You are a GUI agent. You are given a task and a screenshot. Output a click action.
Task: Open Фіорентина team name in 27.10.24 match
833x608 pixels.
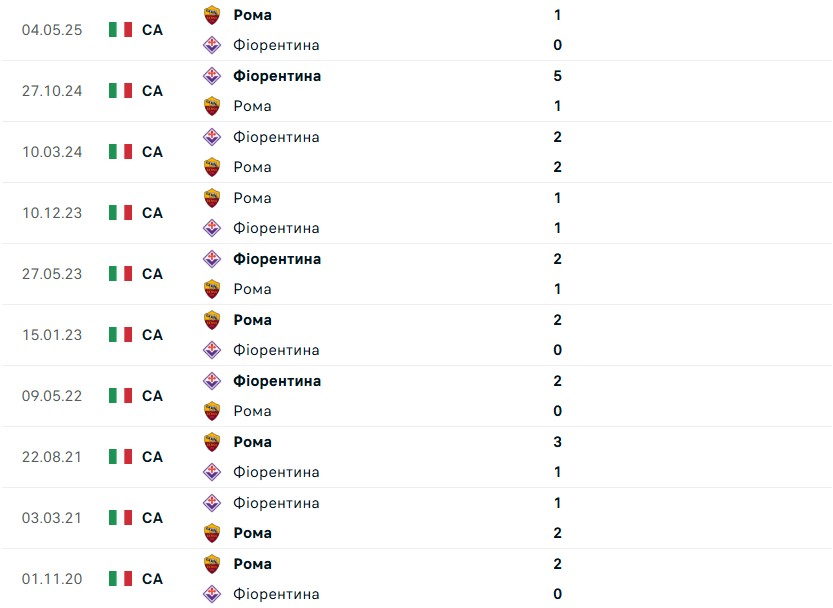coord(277,76)
